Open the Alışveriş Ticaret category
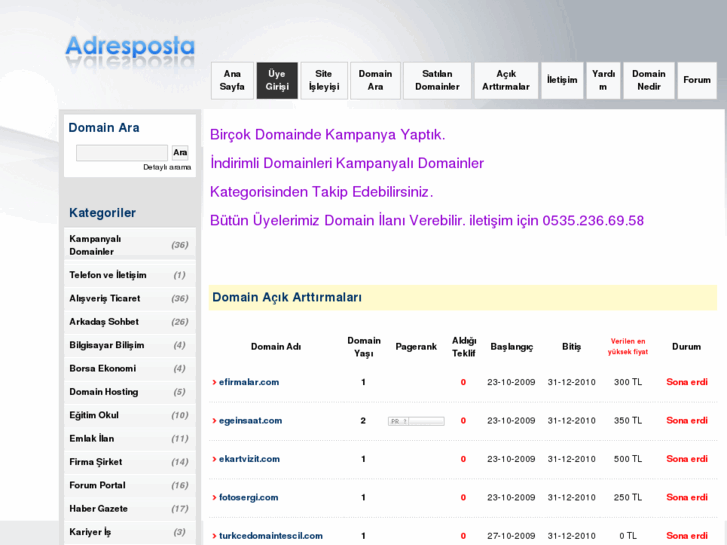The image size is (727, 545). click(x=105, y=298)
